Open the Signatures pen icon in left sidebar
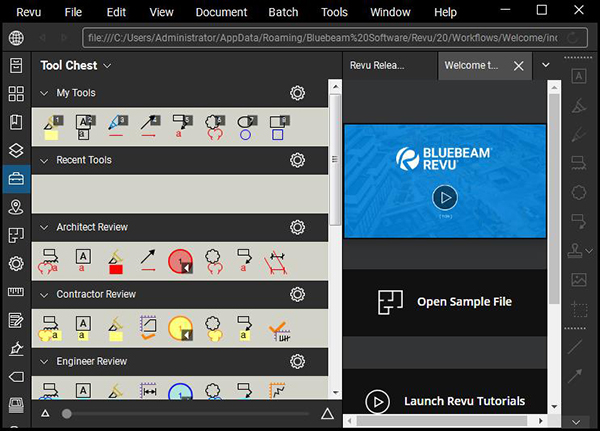This screenshot has height=431, width=600. pyautogui.click(x=16, y=348)
